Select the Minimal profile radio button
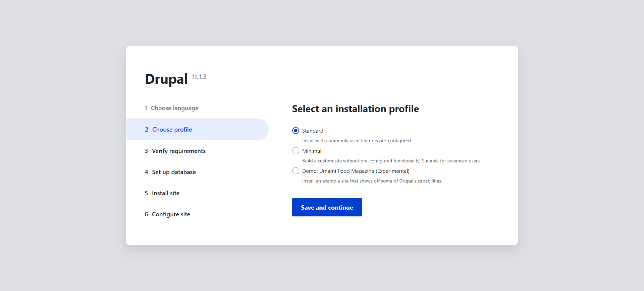Screen dimensions: 644x291 click(x=296, y=151)
